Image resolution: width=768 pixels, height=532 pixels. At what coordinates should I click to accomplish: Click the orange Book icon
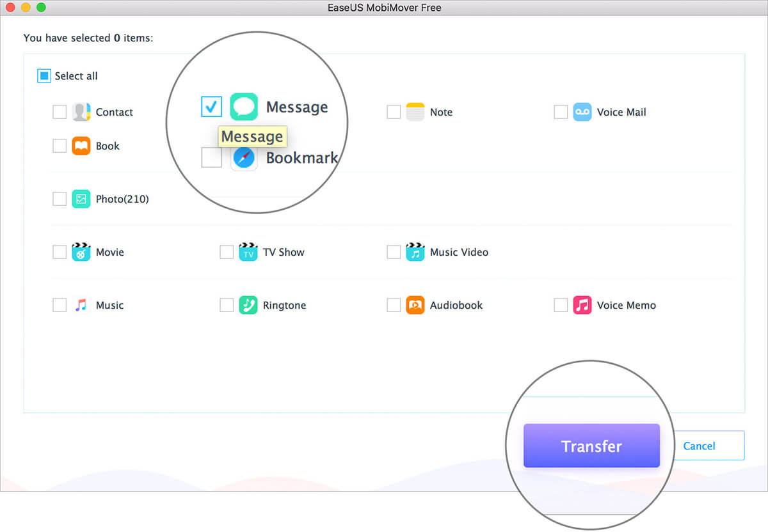[81, 146]
